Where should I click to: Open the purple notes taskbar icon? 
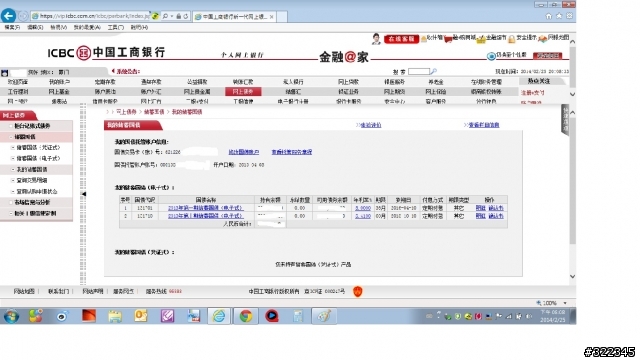[167, 316]
